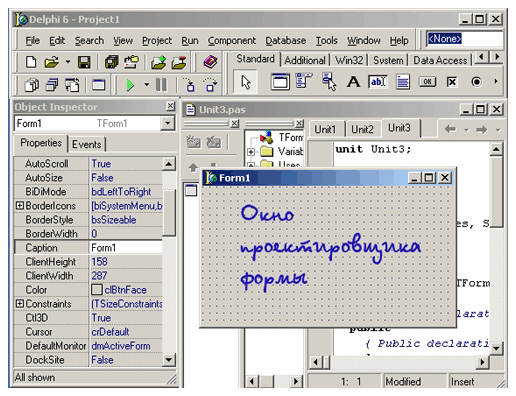Switch to the Events tab in Object Inspector
This screenshot has height=396, width=516.
click(87, 144)
